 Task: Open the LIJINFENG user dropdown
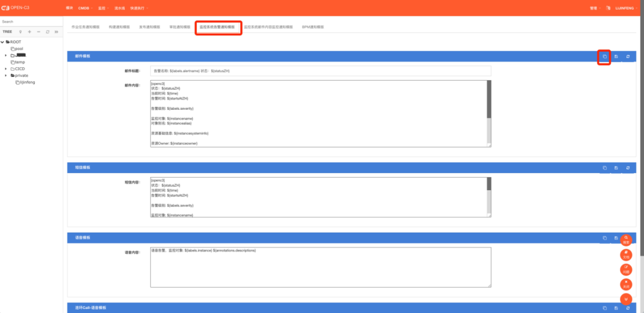pyautogui.click(x=626, y=8)
